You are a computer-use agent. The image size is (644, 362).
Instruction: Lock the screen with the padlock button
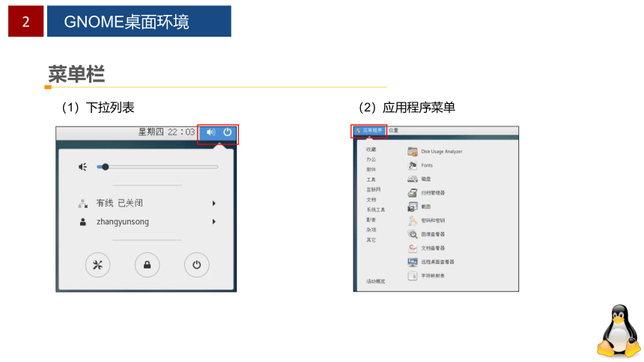147,265
